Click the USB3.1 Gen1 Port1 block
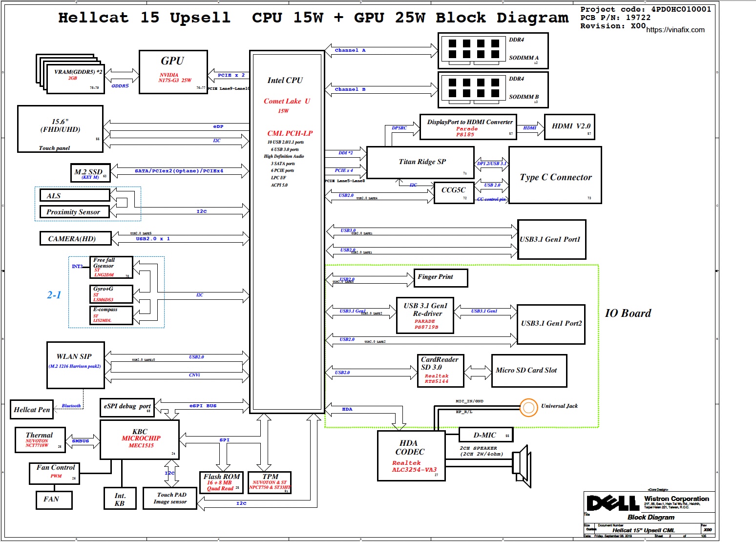Viewport: 756px width, 542px height. click(552, 239)
